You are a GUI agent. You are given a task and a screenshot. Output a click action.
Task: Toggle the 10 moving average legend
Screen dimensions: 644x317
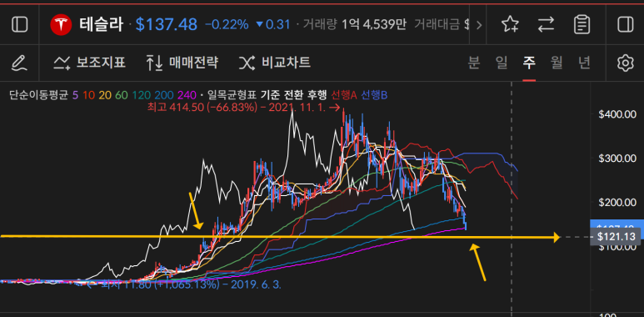pos(88,95)
